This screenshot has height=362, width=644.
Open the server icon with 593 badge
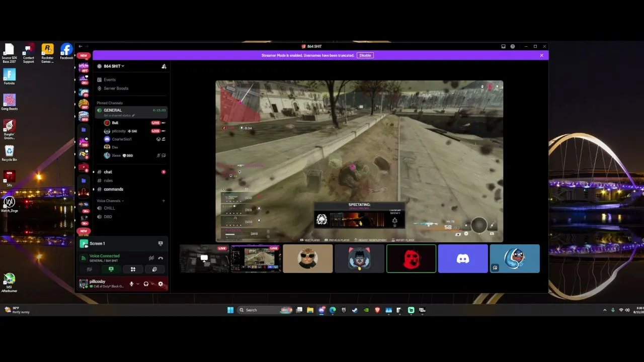[x=84, y=117]
